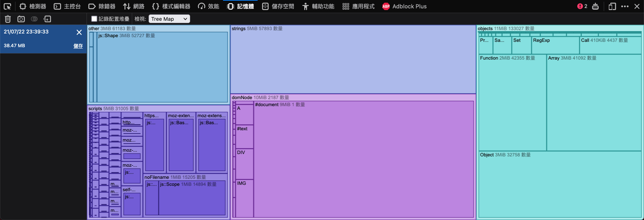Viewport: 644px width, 220px height.
Task: Open the Tree Map view dropdown
Action: pos(169,19)
